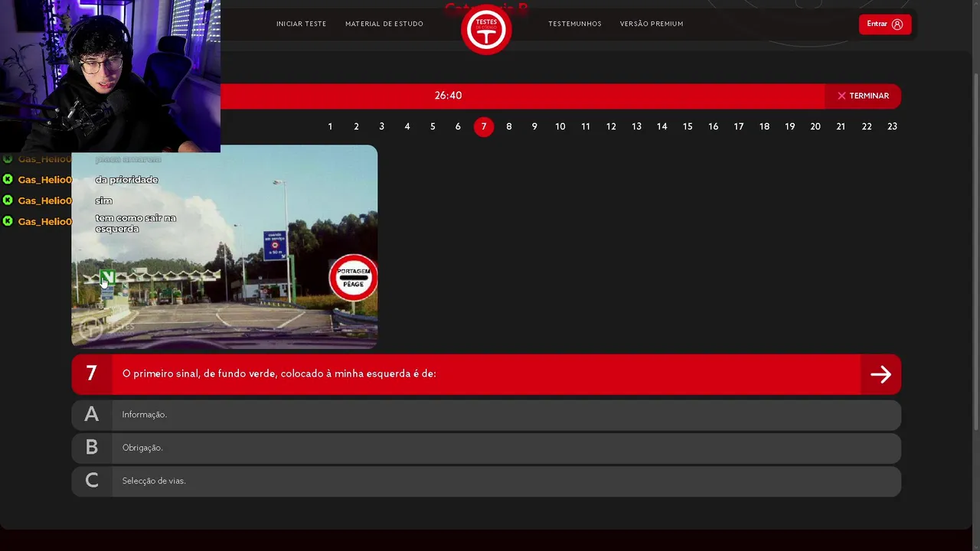
Task: Go to question 11
Action: tap(586, 127)
